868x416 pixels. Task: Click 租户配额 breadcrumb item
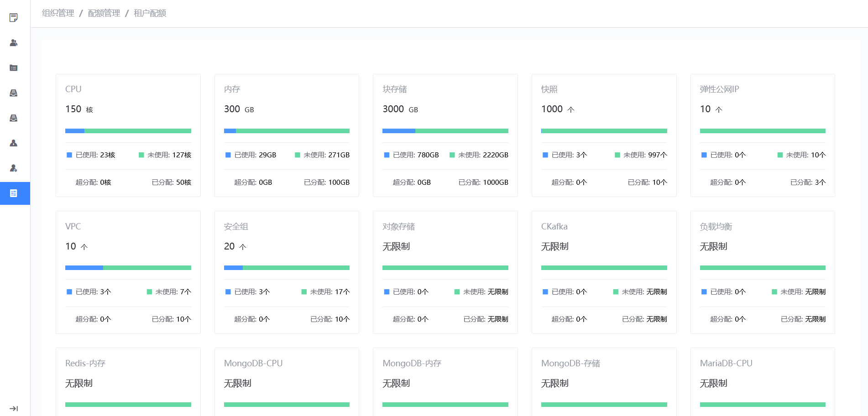click(150, 13)
